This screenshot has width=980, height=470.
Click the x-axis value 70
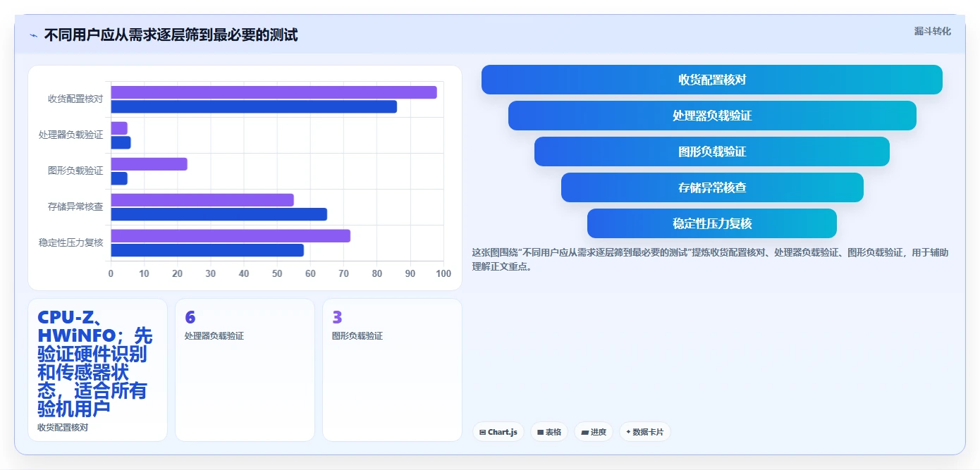(x=343, y=273)
